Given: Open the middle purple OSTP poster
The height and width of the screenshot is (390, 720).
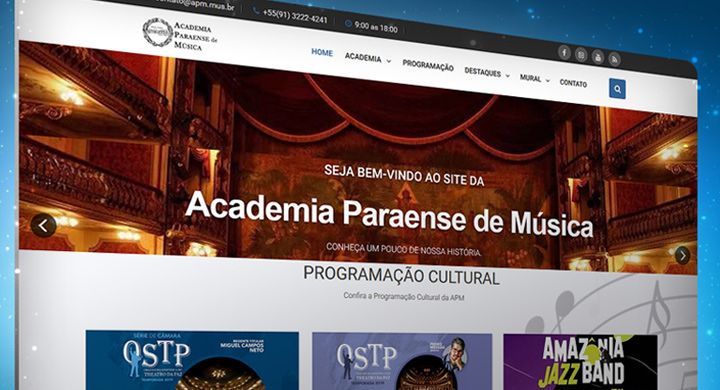Looking at the screenshot, I should click(402, 362).
